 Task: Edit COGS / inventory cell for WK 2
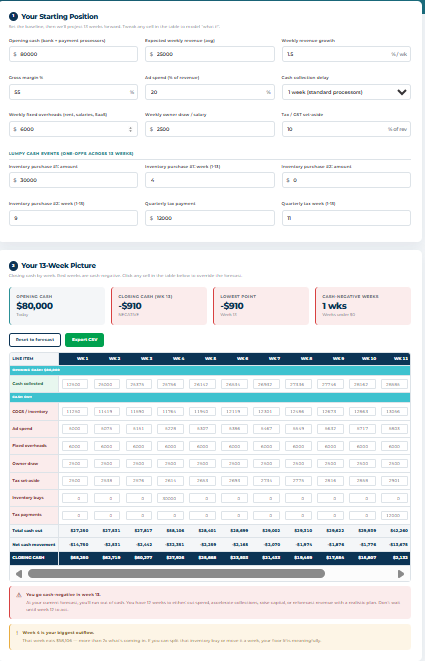pyautogui.click(x=107, y=411)
